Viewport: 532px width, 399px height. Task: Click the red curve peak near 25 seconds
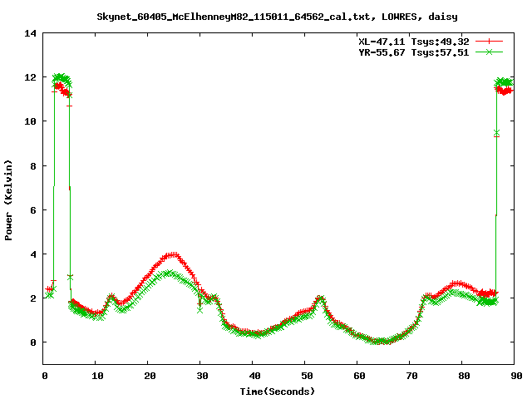click(173, 255)
